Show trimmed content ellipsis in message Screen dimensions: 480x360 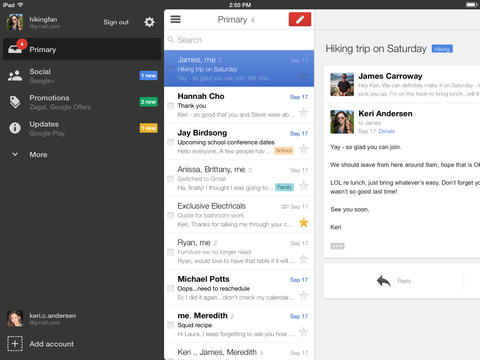click(337, 246)
